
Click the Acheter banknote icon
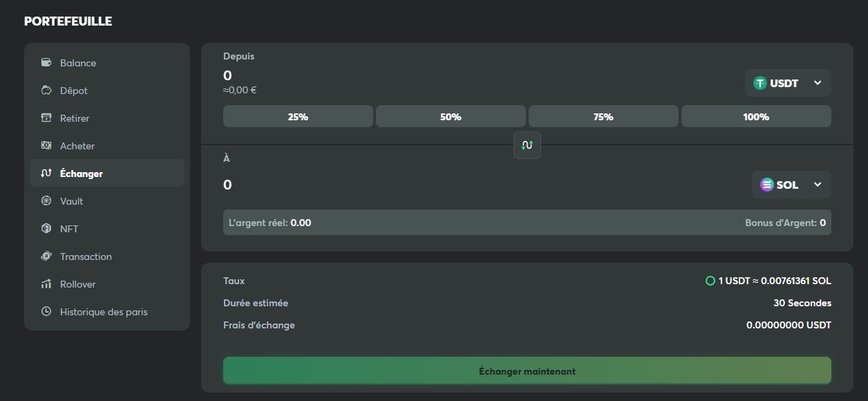(x=46, y=145)
